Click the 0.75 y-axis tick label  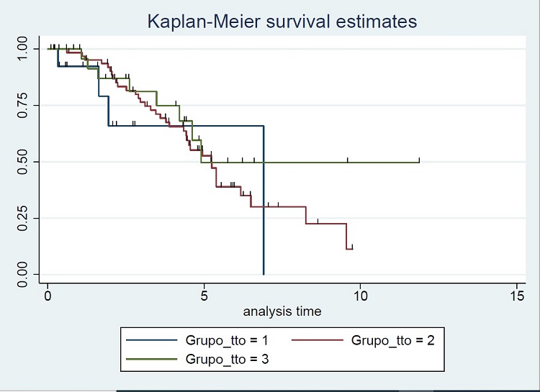pyautogui.click(x=24, y=105)
